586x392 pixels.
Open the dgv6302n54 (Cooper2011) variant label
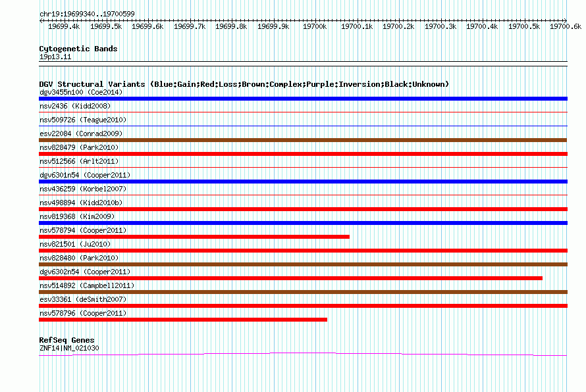pos(85,272)
